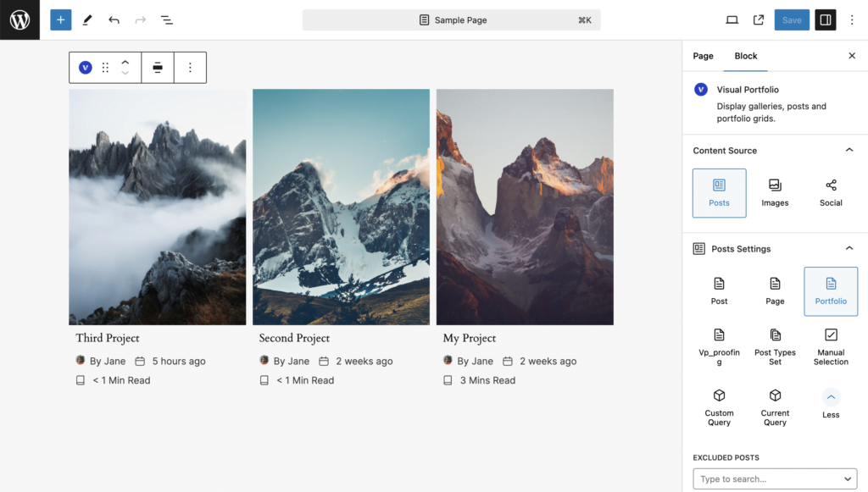Switch to the Page tab
868x492 pixels.
(703, 56)
